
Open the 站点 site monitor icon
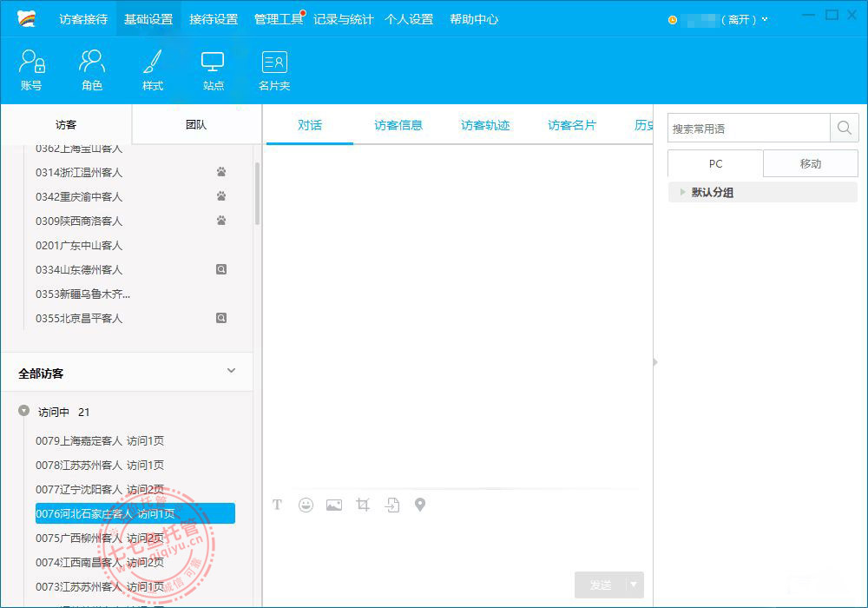pos(213,69)
